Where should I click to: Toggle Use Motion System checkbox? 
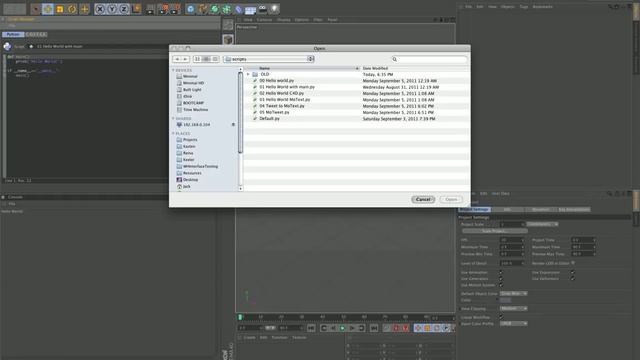(x=501, y=285)
